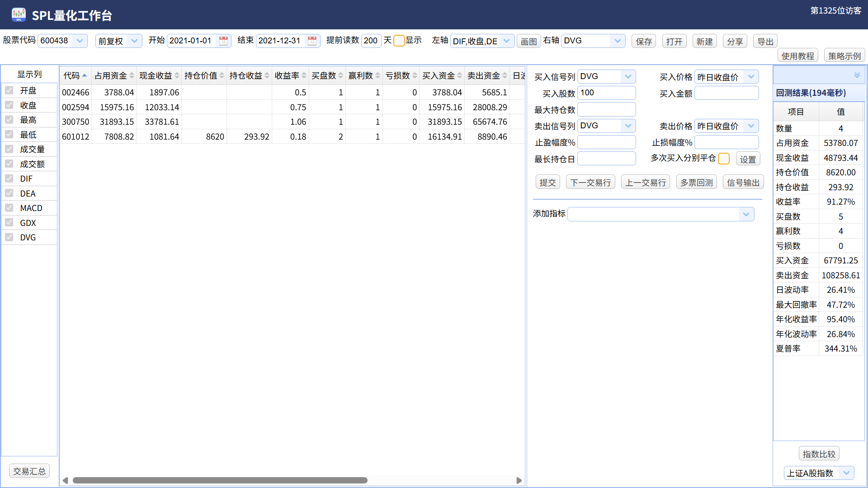Enable 多次买入分别平仓 checkbox
This screenshot has height=488, width=868.
click(x=723, y=159)
